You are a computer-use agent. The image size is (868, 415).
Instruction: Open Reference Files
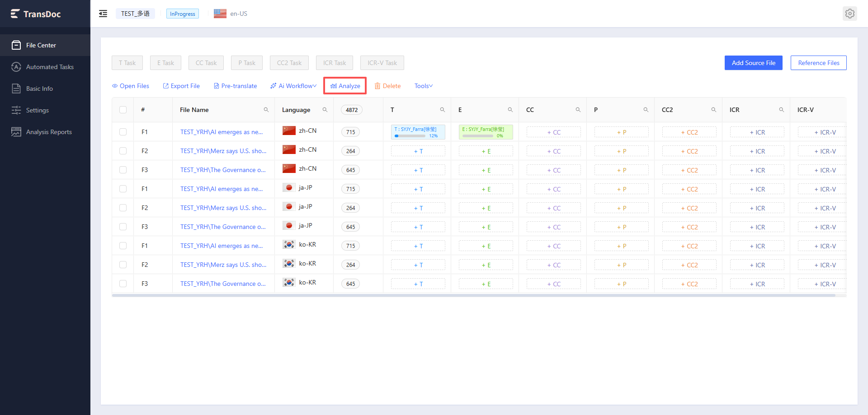tap(819, 63)
